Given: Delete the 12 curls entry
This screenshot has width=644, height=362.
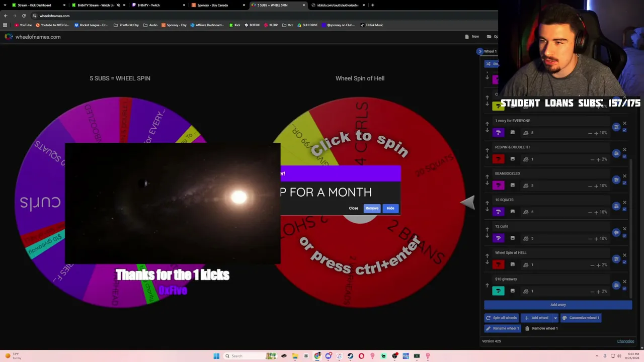Looking at the screenshot, I should [625, 229].
